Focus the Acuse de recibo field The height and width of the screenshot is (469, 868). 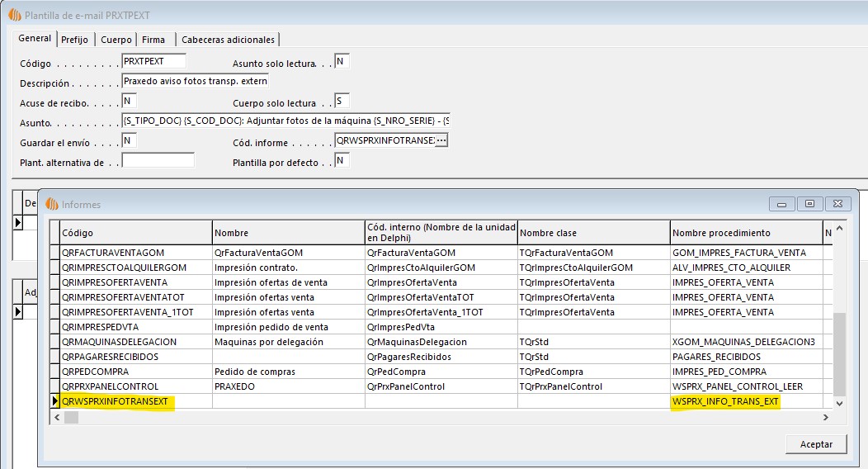129,102
